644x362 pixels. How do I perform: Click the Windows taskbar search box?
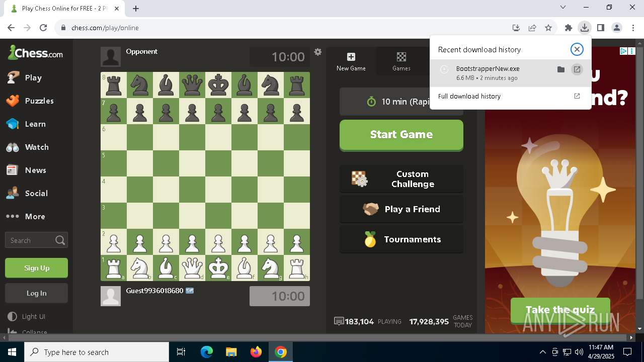(97, 352)
